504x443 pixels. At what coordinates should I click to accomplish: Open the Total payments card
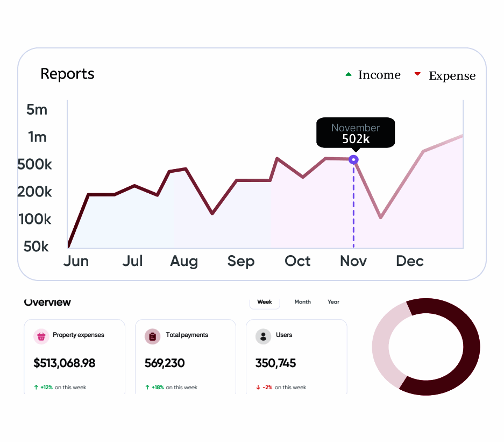186,356
